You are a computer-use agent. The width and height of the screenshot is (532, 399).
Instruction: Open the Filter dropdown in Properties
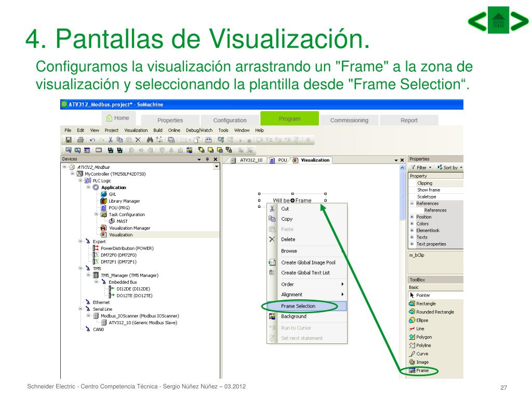point(421,167)
